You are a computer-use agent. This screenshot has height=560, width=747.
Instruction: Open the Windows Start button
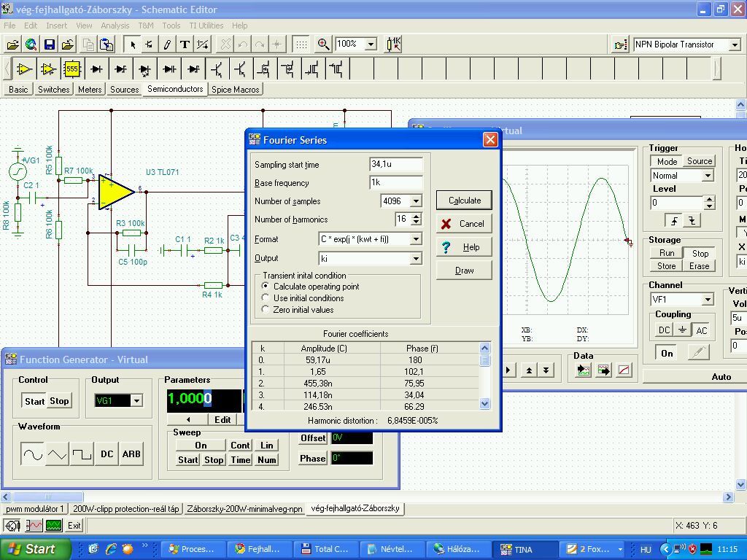pos(35,549)
